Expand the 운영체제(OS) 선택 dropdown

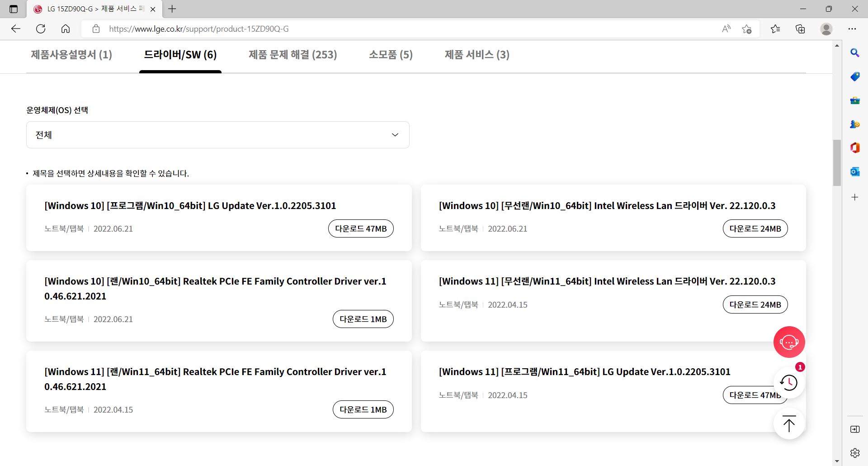(x=218, y=135)
